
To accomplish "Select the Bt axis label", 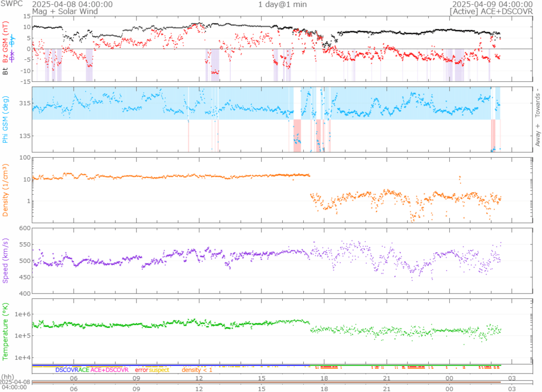I will point(6,70).
